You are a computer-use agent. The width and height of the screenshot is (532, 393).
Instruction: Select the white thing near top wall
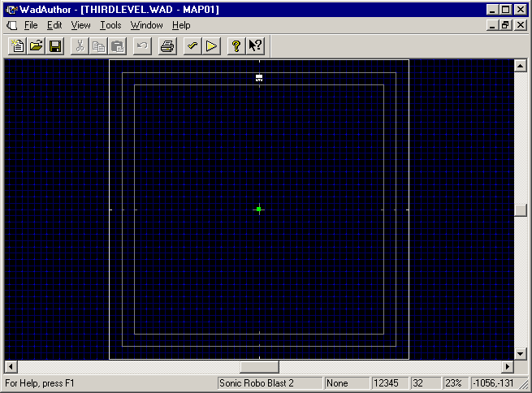coord(259,78)
